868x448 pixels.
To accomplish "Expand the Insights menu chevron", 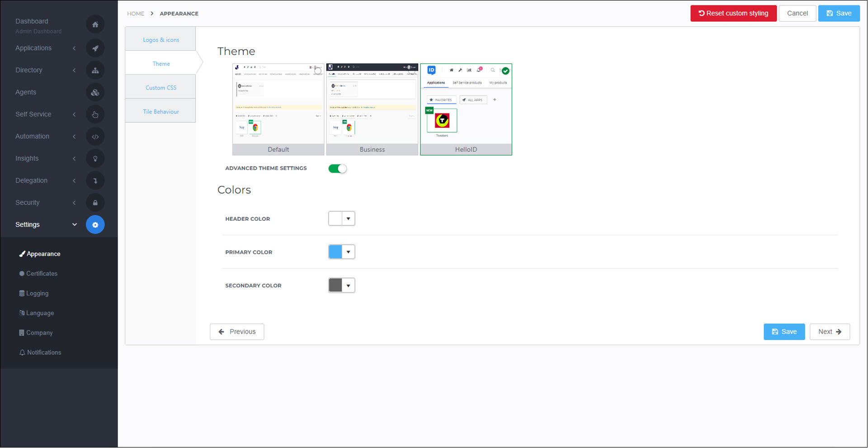I will [74, 158].
